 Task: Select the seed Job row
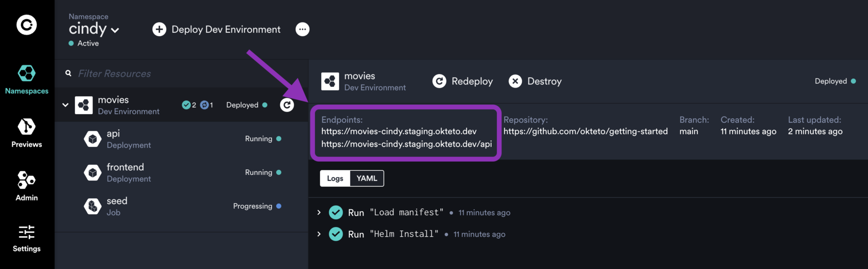[x=181, y=206]
